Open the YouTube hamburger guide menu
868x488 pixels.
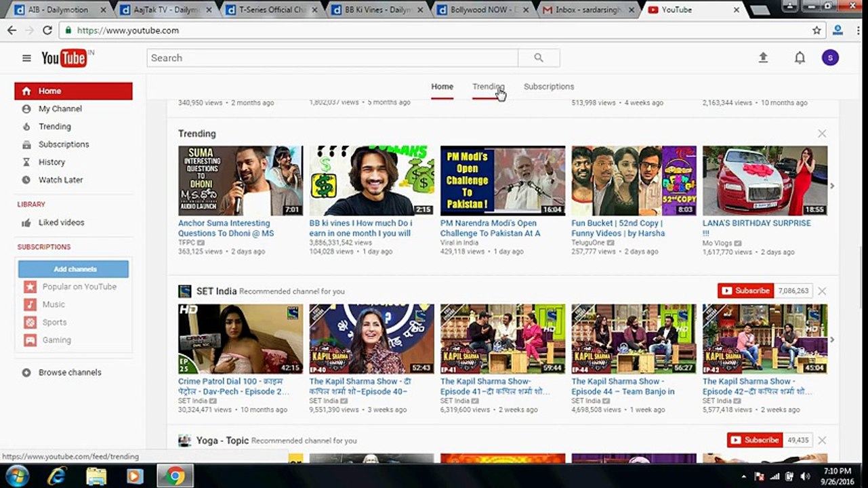click(26, 58)
